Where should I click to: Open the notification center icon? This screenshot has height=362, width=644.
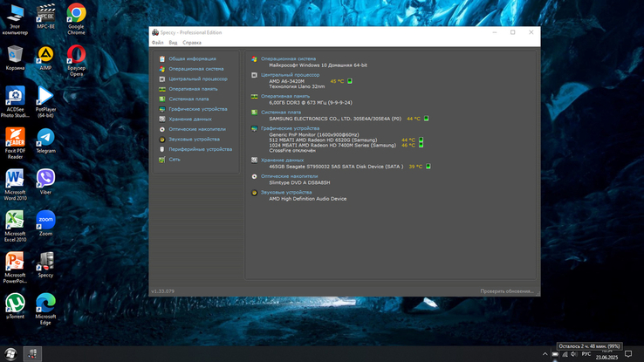(x=628, y=354)
